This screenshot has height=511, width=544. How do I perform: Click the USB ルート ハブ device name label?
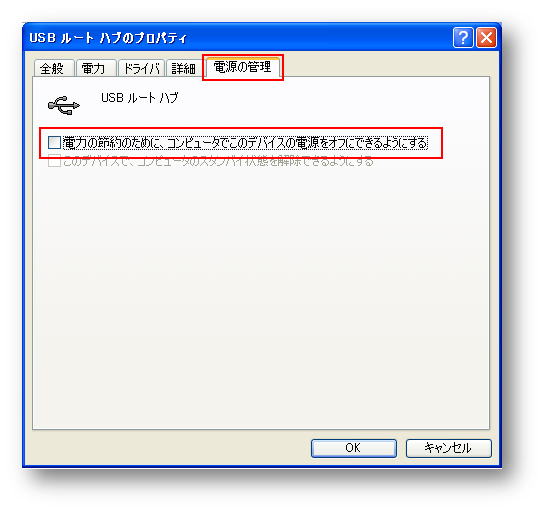coord(139,98)
